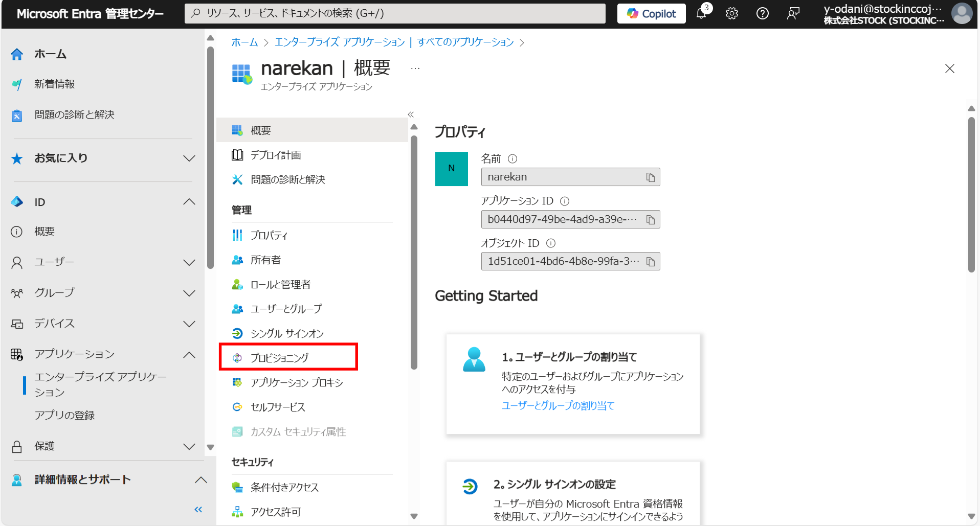The image size is (980, 526).
Task: Expand the デバイス section chevron
Action: pyautogui.click(x=189, y=324)
